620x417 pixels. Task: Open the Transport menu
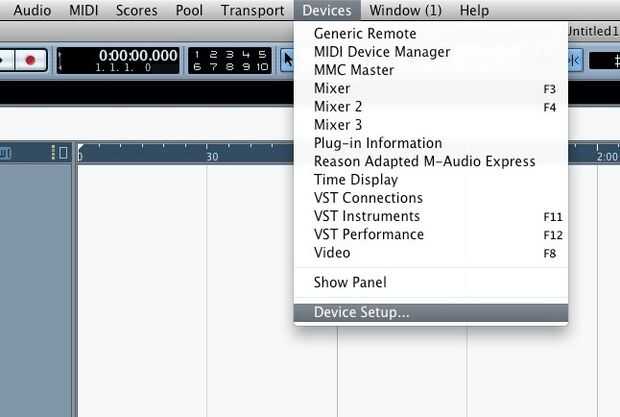(252, 11)
